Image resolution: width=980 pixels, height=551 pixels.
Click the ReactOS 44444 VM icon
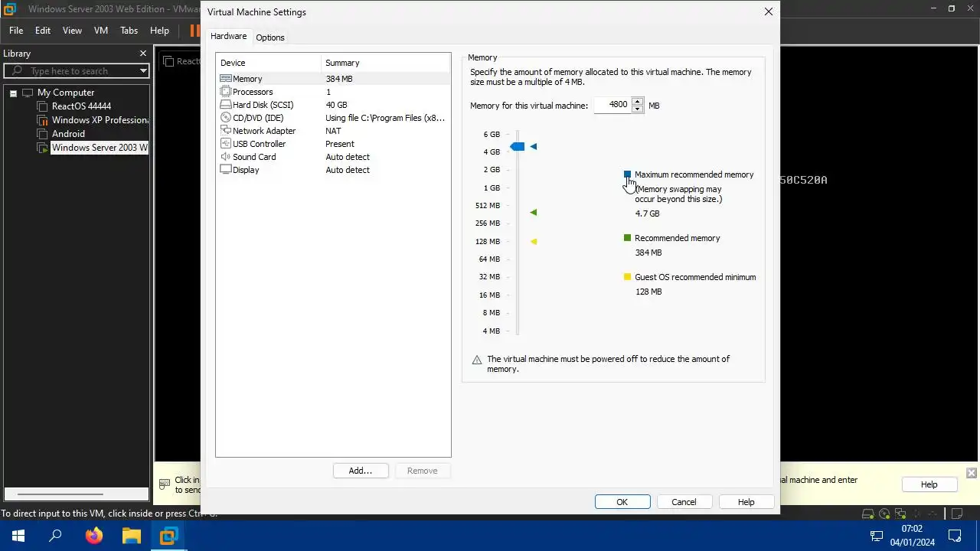click(x=43, y=106)
